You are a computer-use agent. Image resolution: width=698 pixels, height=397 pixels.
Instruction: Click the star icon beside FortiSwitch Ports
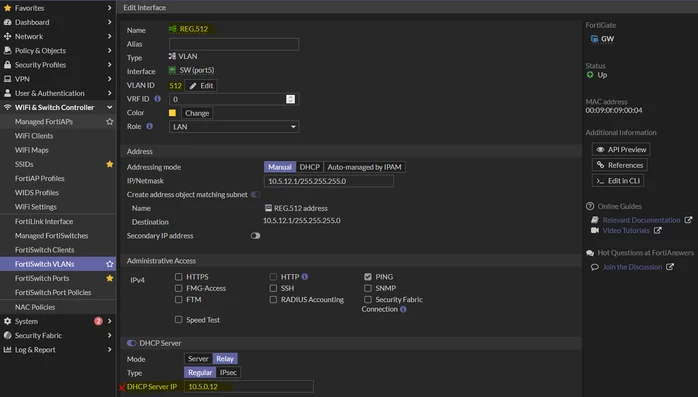[110, 278]
